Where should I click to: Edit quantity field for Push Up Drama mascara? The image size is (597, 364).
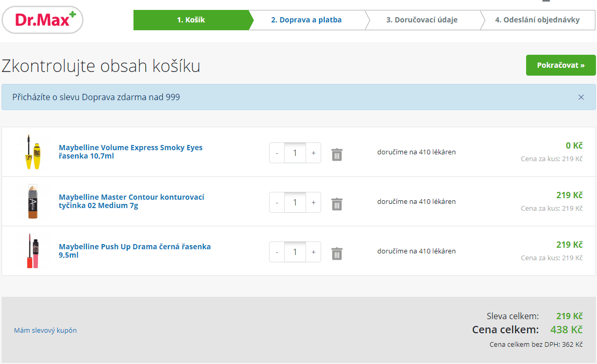tap(295, 252)
